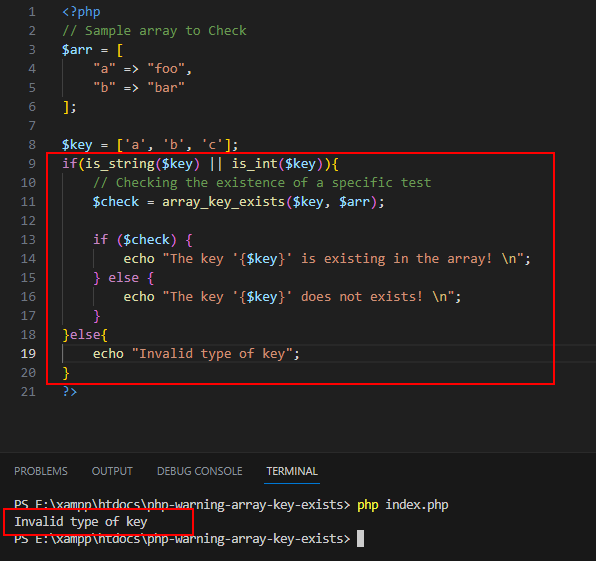Click the 'Sample array to Check' comment
Screen dimensions: 596x561
(x=165, y=31)
